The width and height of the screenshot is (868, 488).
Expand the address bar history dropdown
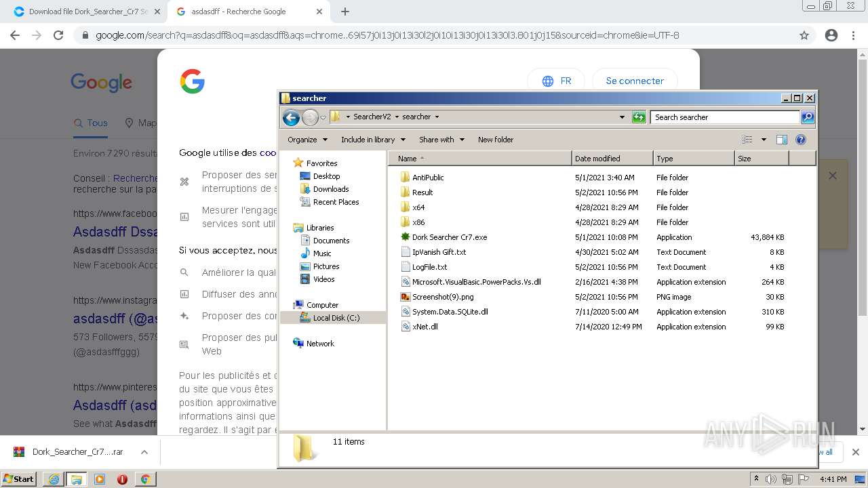pos(622,117)
